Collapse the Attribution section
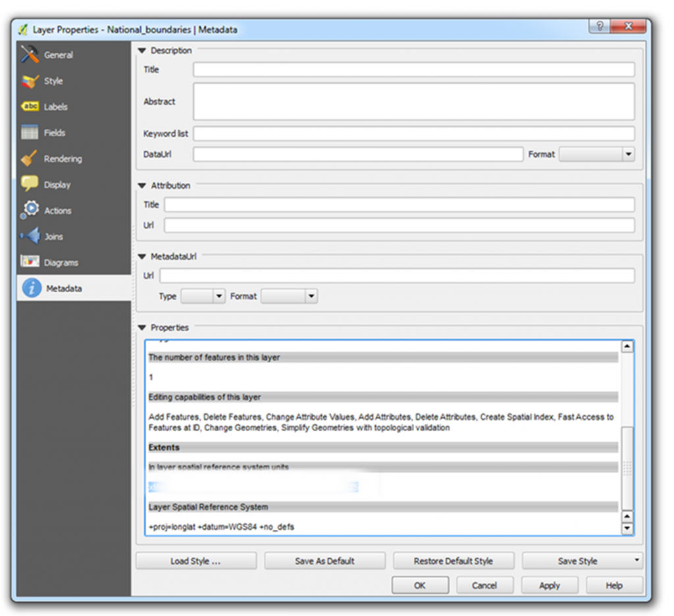The width and height of the screenshot is (674, 616). pos(142,186)
